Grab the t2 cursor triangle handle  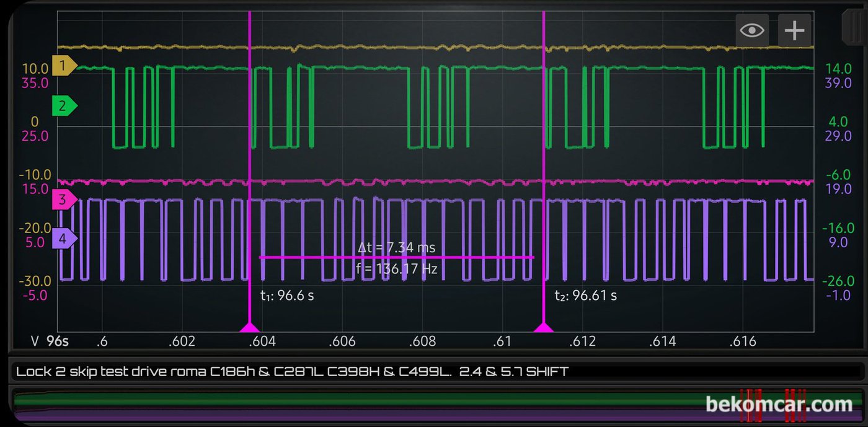click(x=544, y=327)
